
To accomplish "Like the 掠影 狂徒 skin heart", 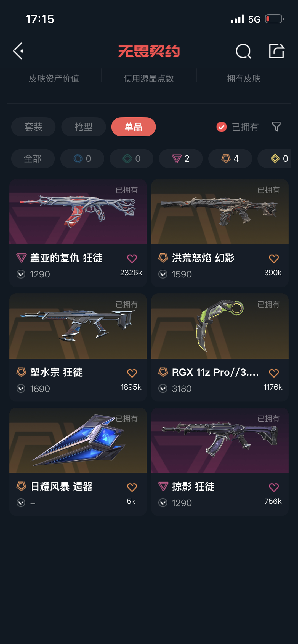I will coord(274,487).
